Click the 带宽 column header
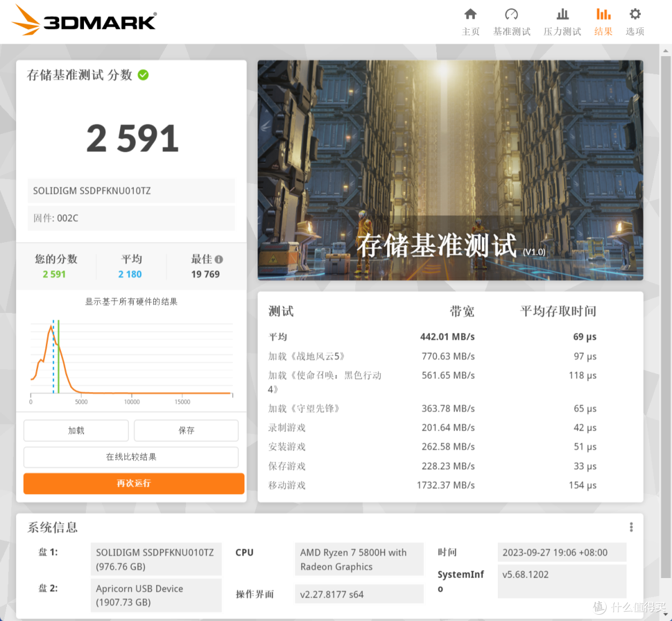This screenshot has height=621, width=672. coord(462,311)
